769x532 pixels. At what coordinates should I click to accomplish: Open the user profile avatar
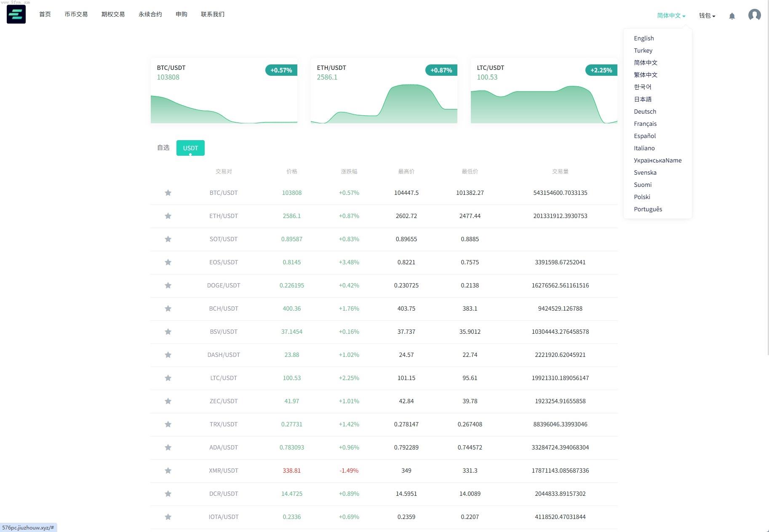click(x=754, y=15)
